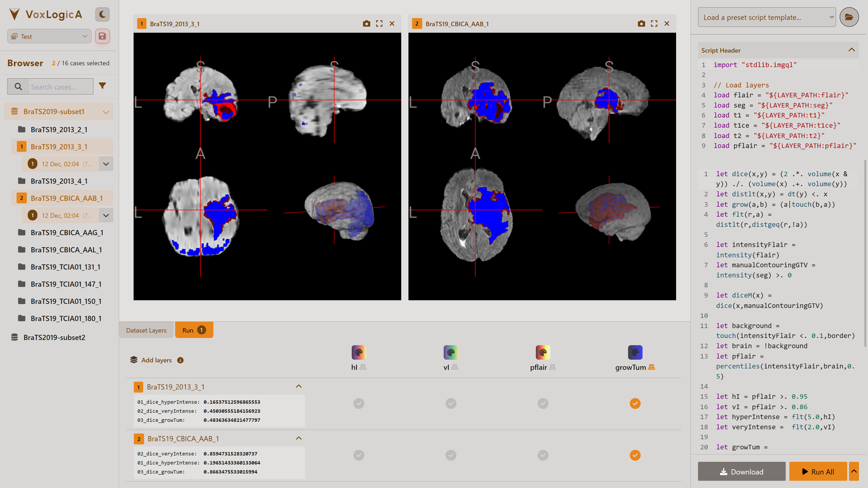The width and height of the screenshot is (868, 488).
Task: Enable the vI overlay for BraTS19_CBICA_AAB_1
Action: pyautogui.click(x=451, y=455)
